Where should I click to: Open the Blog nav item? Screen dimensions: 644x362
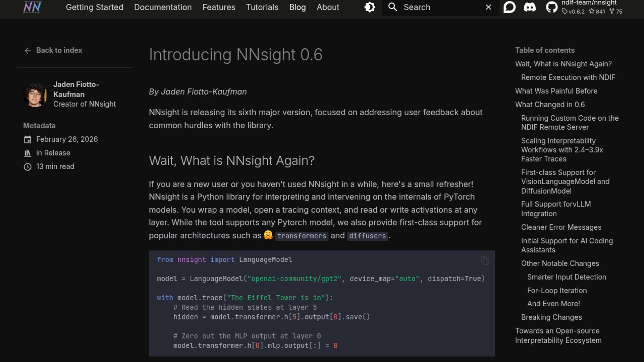pyautogui.click(x=297, y=7)
